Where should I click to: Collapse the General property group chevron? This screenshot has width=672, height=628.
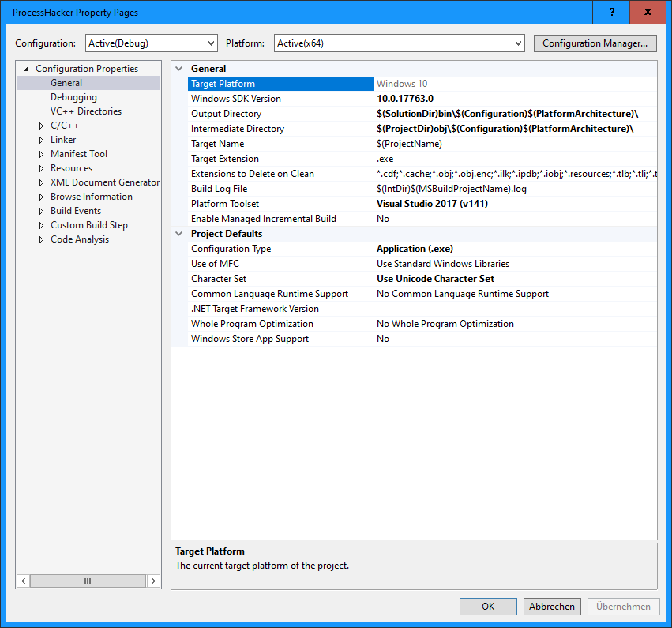(x=179, y=69)
